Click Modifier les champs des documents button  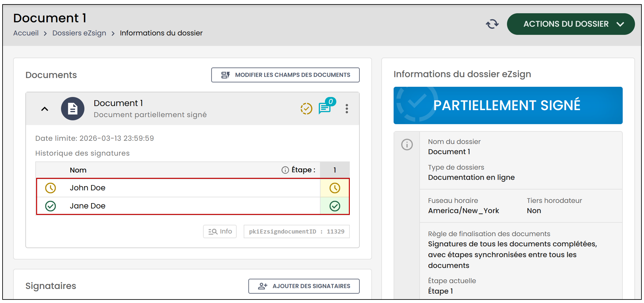285,75
